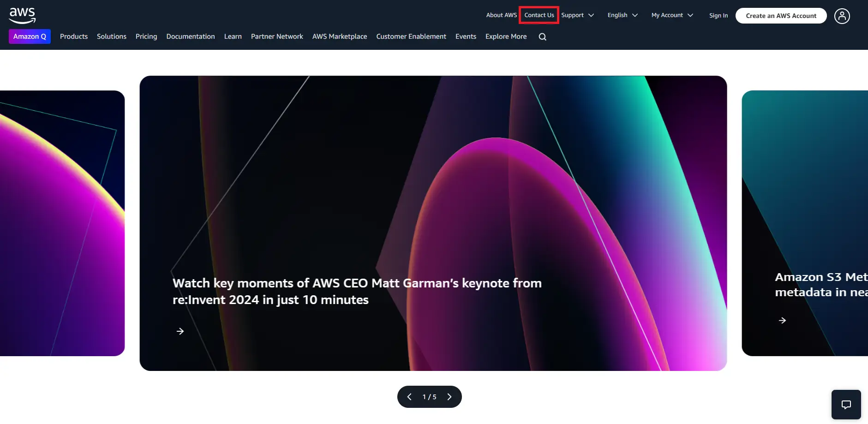Open the Matt Garman keynote headline
Image resolution: width=868 pixels, height=424 pixels.
point(357,292)
